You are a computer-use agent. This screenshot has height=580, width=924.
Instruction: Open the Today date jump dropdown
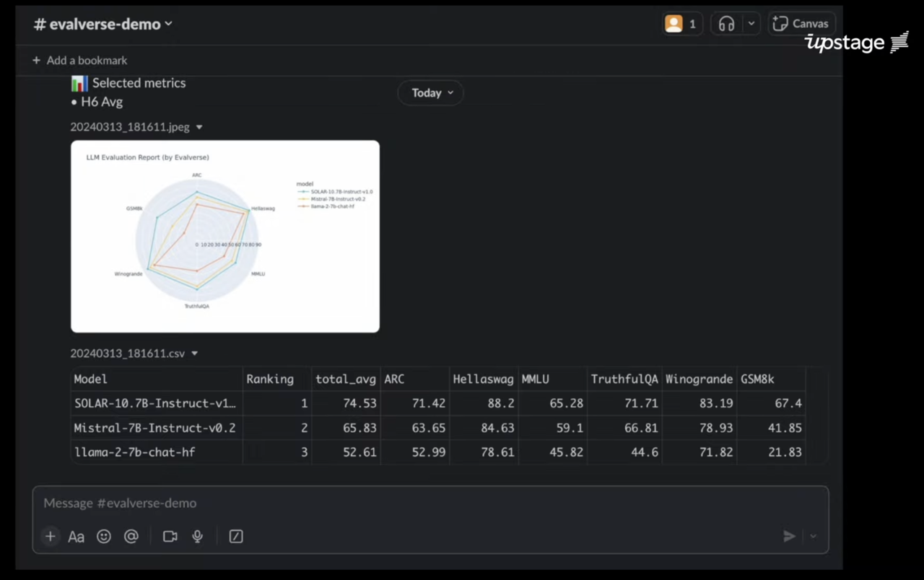tap(430, 92)
